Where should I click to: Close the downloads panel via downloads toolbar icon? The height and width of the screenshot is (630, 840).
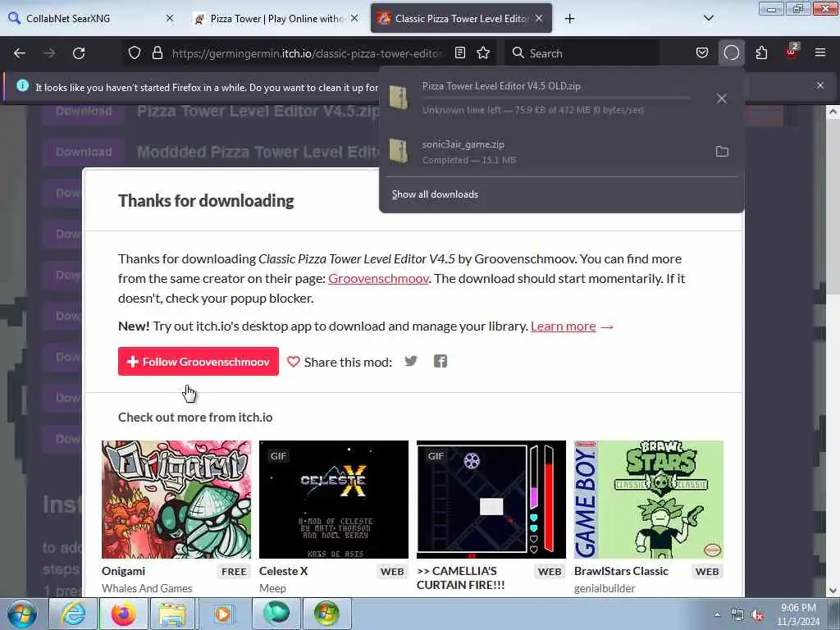pyautogui.click(x=731, y=53)
